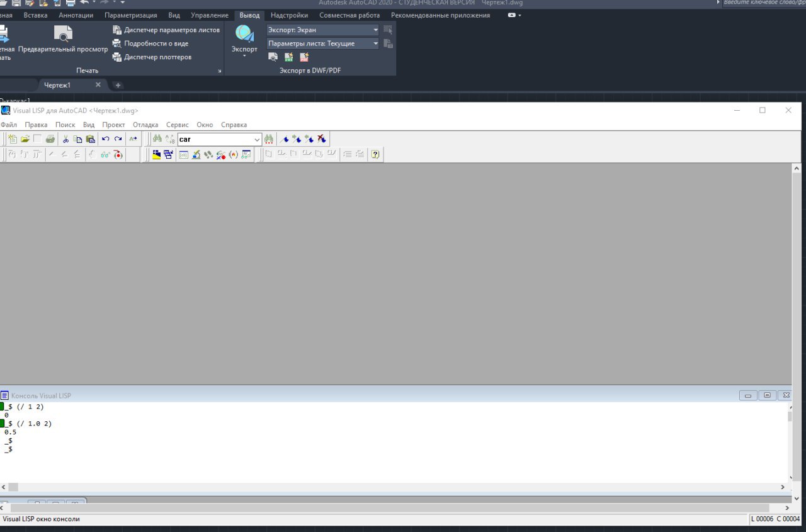Viewport: 806px width, 532px height.
Task: Create a new LISP file in Visual LISP
Action: pos(13,139)
